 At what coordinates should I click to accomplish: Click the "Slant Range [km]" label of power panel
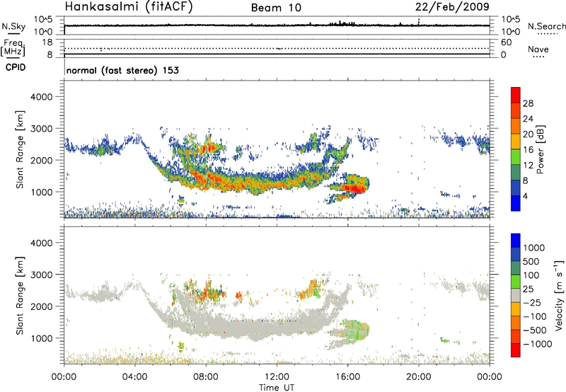(x=20, y=149)
